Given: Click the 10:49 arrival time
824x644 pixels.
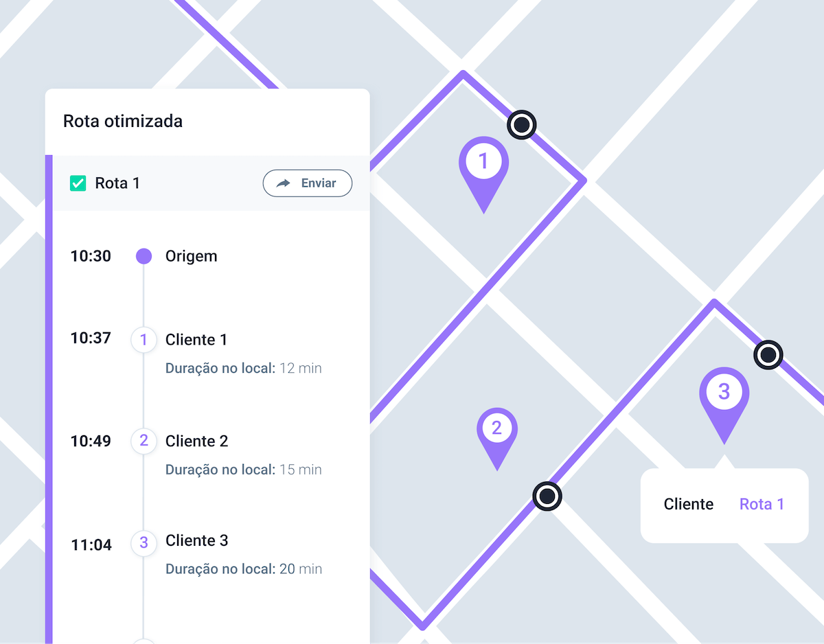Looking at the screenshot, I should point(91,441).
